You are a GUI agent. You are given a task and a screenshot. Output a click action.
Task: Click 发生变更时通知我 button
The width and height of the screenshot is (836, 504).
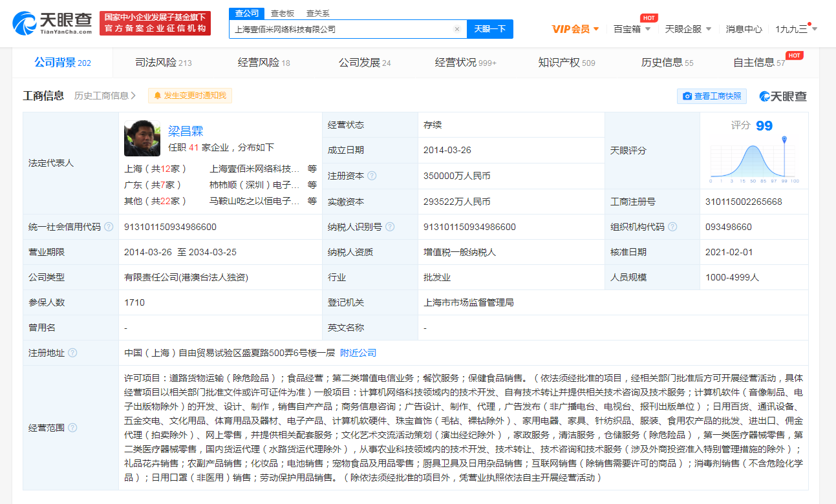(x=190, y=96)
